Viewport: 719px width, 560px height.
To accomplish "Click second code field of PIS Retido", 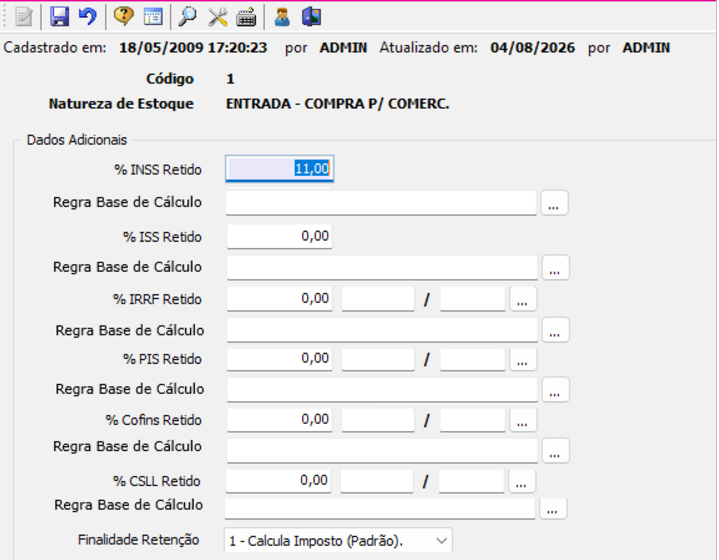I will point(473,359).
